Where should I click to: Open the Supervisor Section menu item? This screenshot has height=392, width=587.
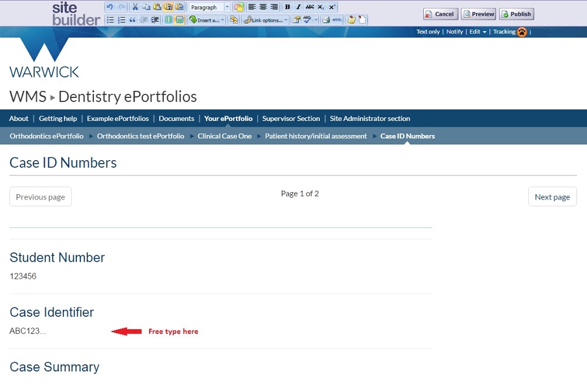tap(291, 119)
